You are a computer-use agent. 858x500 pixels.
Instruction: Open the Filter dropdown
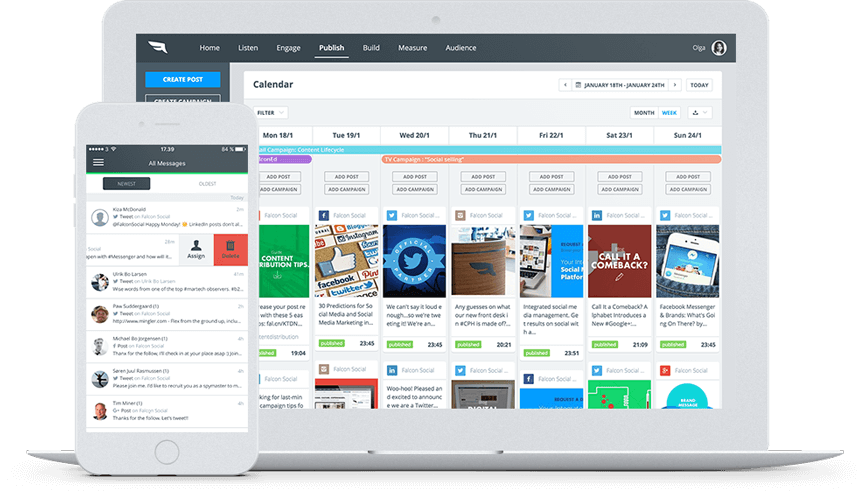click(271, 113)
